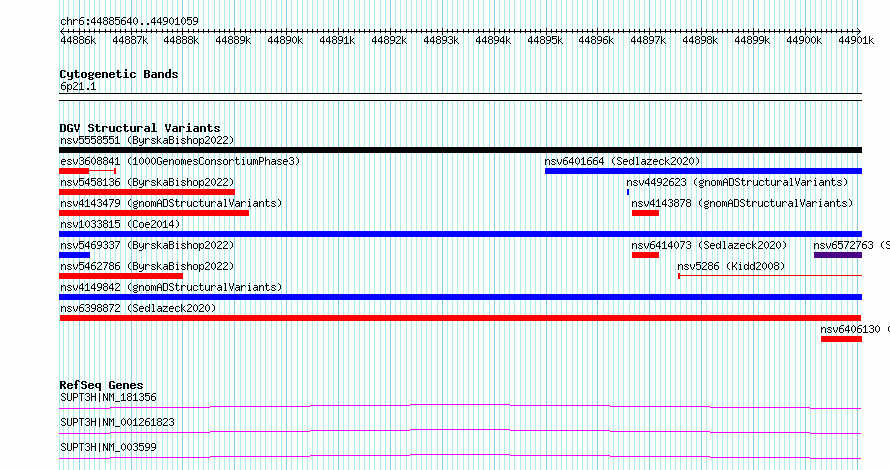Click the 44897k ruler tick label

pyautogui.click(x=648, y=40)
